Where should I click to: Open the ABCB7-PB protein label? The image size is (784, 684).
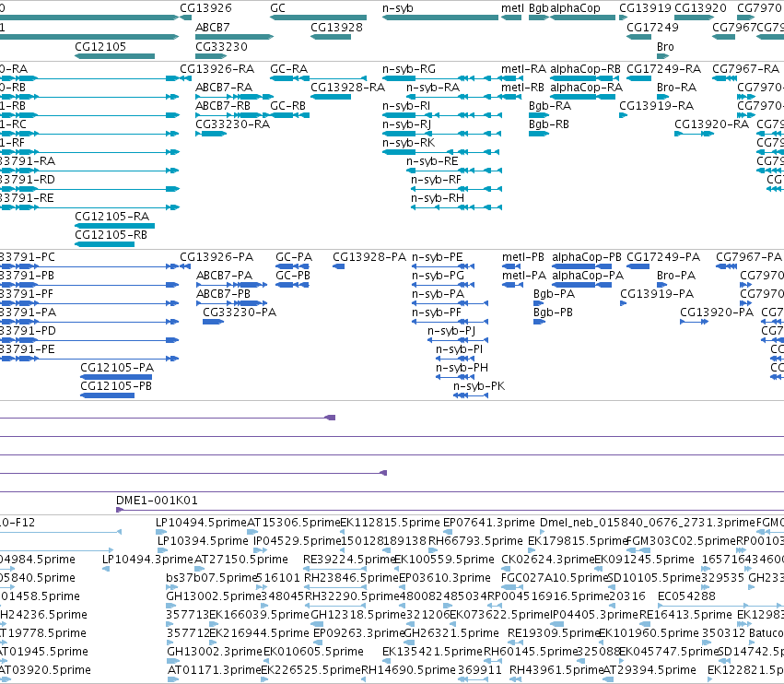tap(223, 294)
